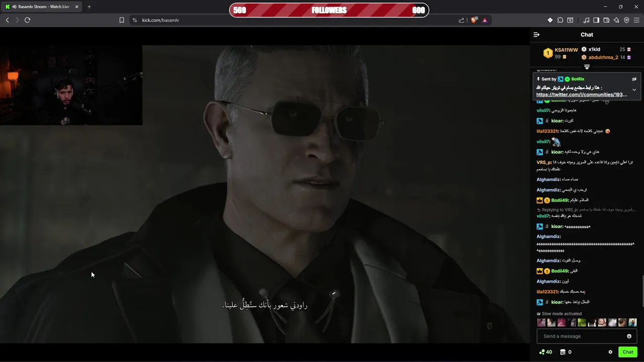
Task: Open x1kld leaderboard entry
Action: pyautogui.click(x=594, y=49)
